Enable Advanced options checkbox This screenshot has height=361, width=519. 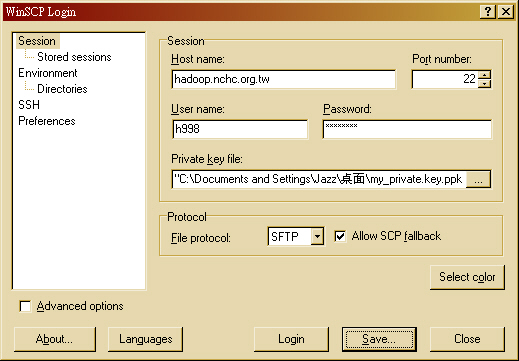25,306
